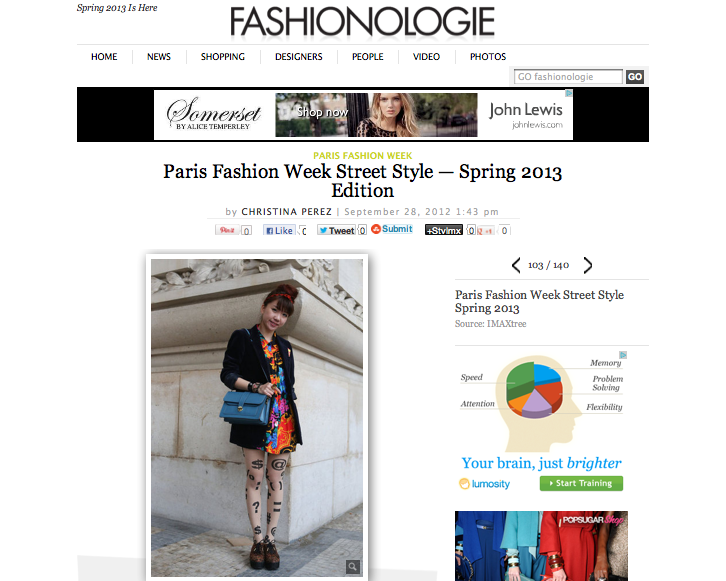The height and width of the screenshot is (581, 726).
Task: Tweet this article
Action: (337, 230)
